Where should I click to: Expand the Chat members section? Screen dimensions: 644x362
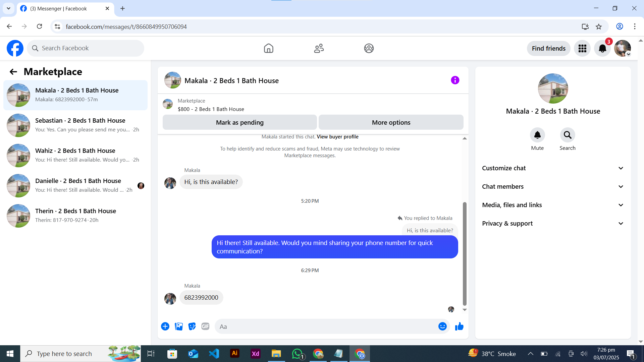coord(553,187)
